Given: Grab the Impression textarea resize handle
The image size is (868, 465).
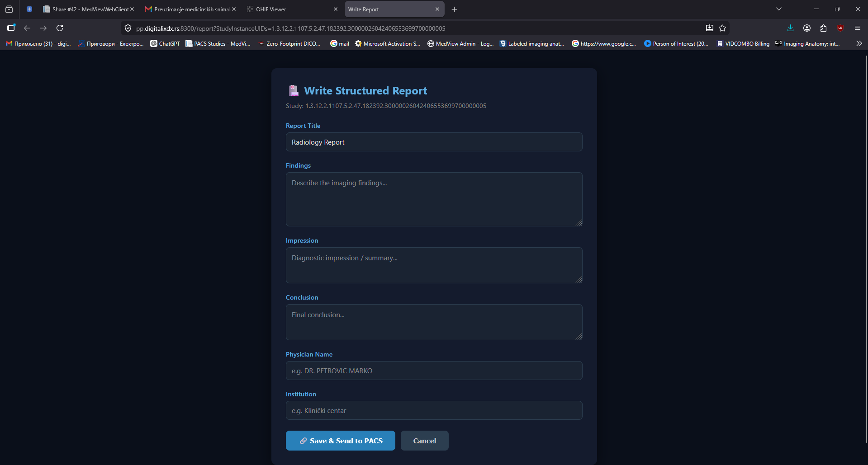Looking at the screenshot, I should click(579, 280).
